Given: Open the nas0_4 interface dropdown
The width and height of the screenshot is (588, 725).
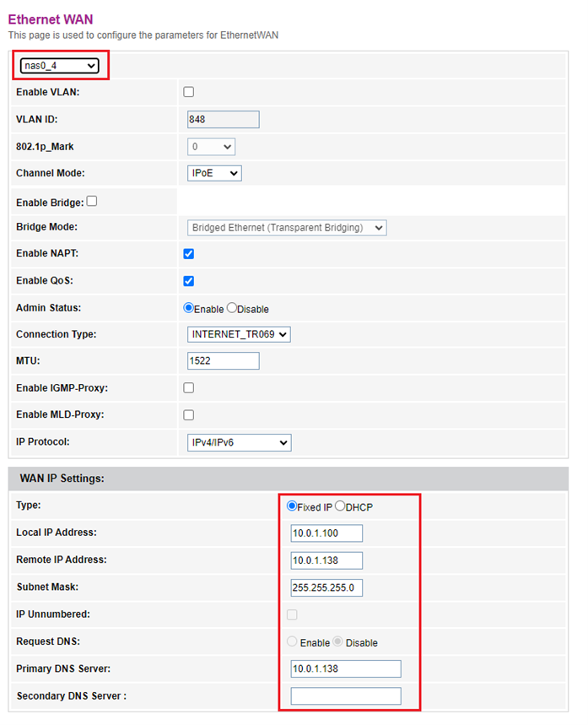Looking at the screenshot, I should point(59,65).
